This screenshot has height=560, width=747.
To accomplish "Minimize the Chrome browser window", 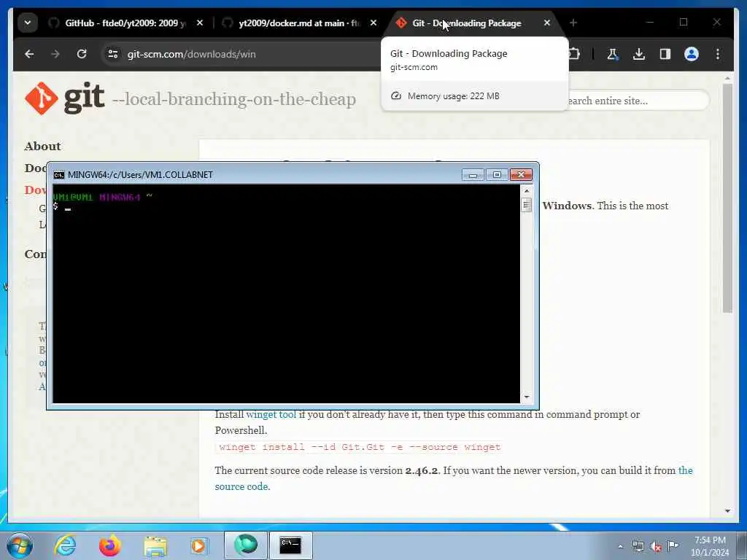I will pos(650,23).
